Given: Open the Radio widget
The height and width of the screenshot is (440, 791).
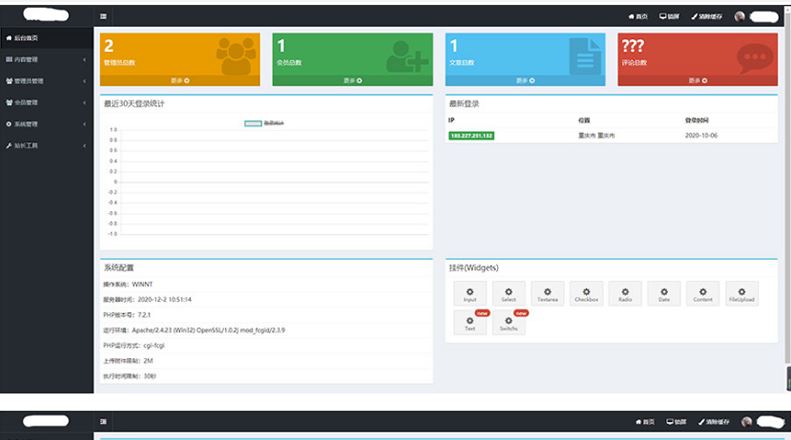Looking at the screenshot, I should pos(625,294).
